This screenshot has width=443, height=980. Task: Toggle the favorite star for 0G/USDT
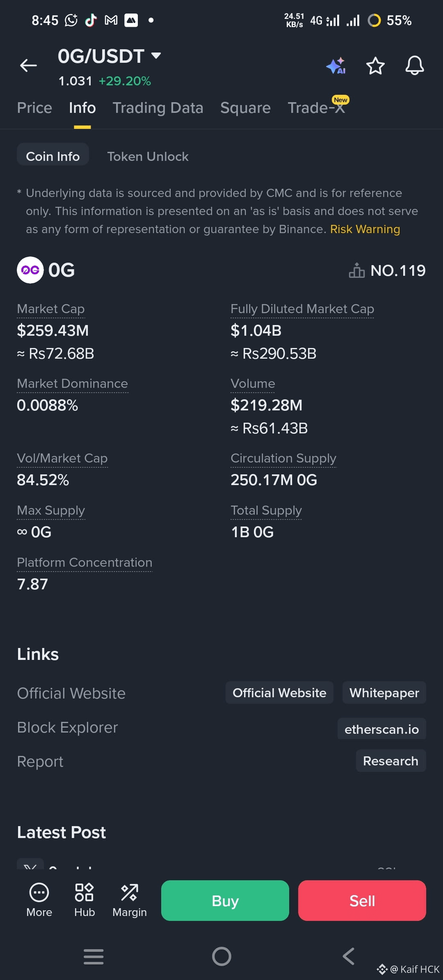click(x=375, y=66)
